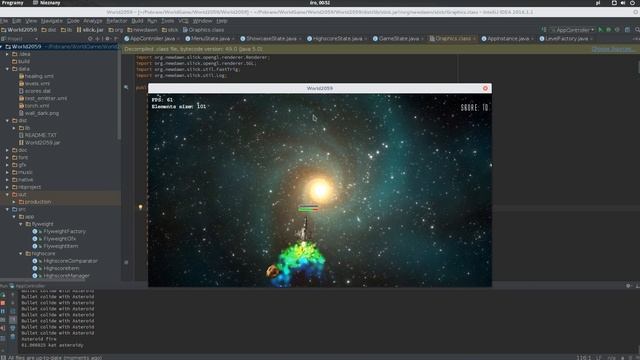
Task: Click the SCORE readout in game window
Action: point(474,108)
